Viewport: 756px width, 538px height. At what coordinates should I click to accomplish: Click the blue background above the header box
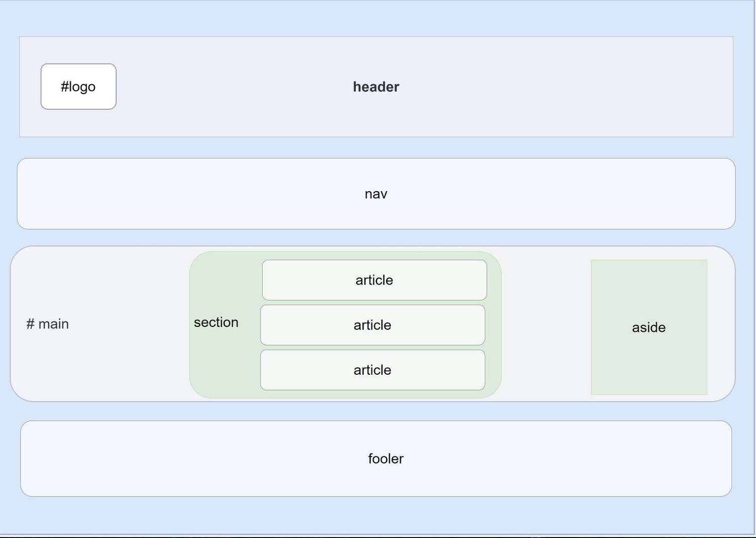click(376, 19)
